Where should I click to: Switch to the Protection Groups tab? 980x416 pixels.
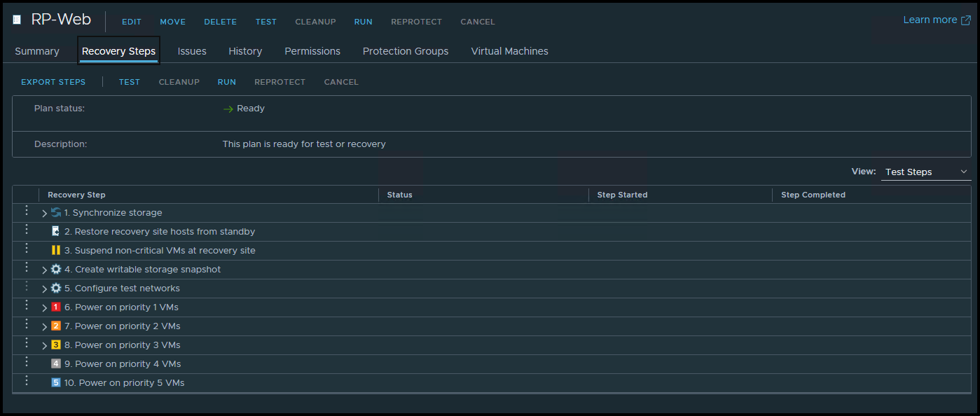(x=405, y=51)
